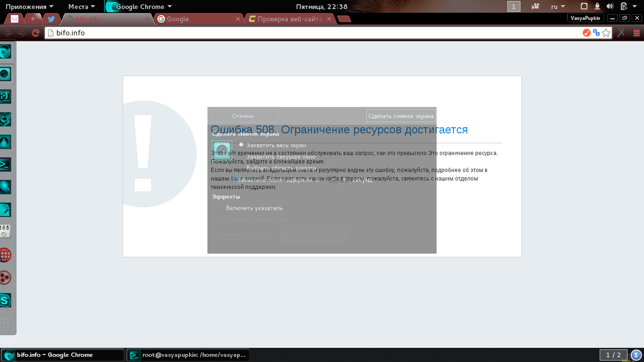Switch to the pinned Twitter tab
The width and height of the screenshot is (644, 362).
click(52, 19)
